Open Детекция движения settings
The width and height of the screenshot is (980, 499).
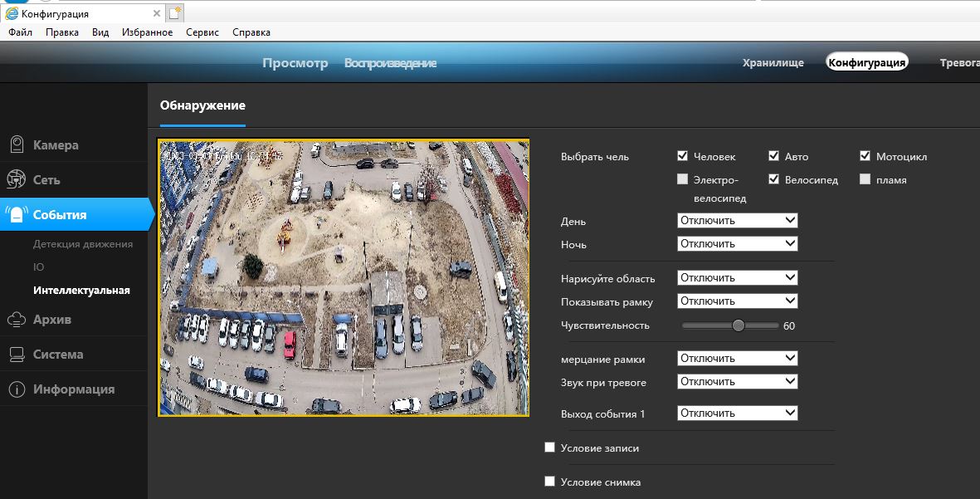pyautogui.click(x=83, y=244)
